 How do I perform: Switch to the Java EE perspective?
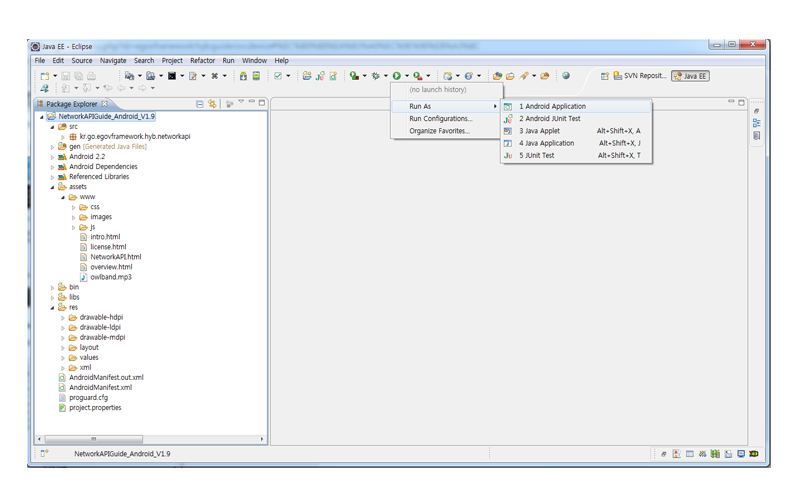[x=690, y=76]
